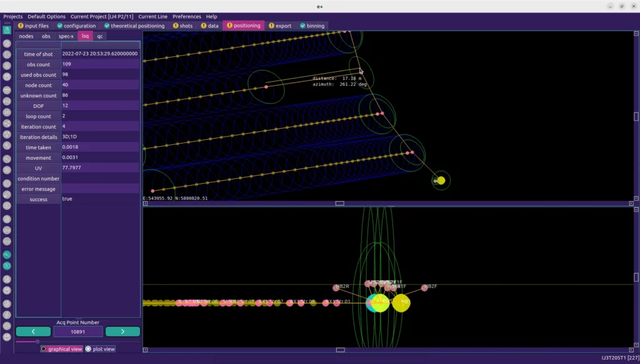Open the Current Line menu
Viewport: 640px width, 364px height.
(152, 17)
